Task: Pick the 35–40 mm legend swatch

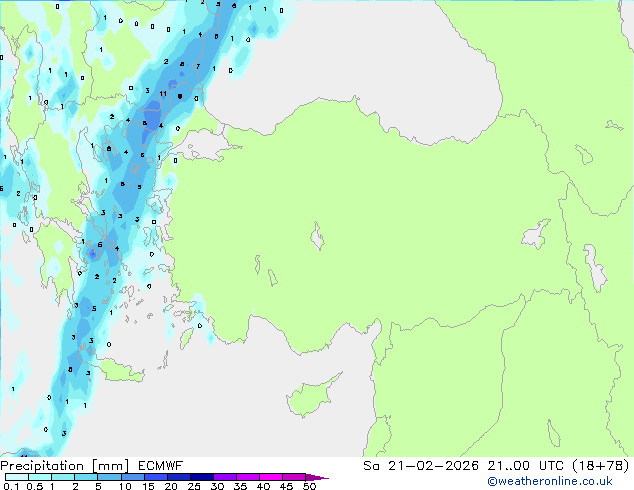Action: [248, 477]
